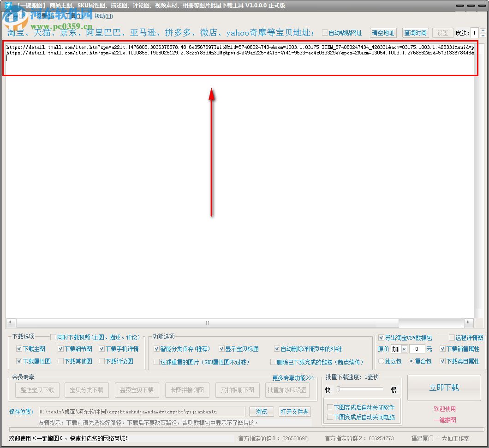This screenshot has height=448, width=489.
Task: Click the skin number up arrow
Action: [483, 30]
